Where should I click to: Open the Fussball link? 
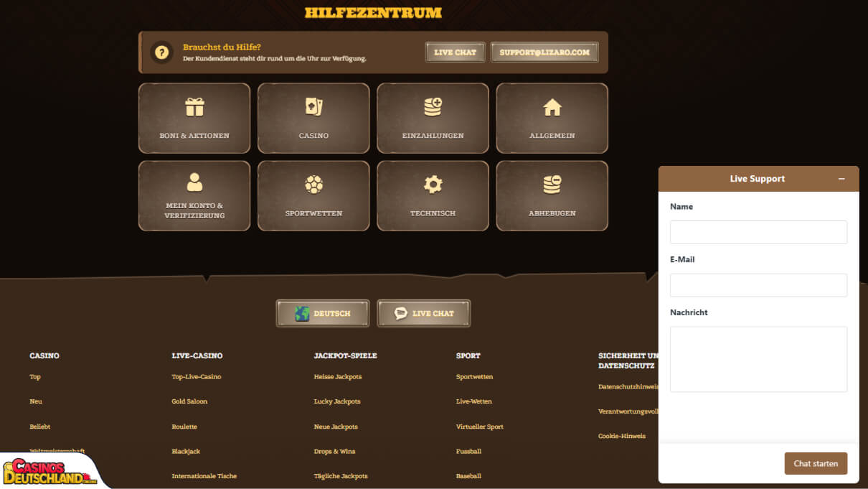(469, 452)
